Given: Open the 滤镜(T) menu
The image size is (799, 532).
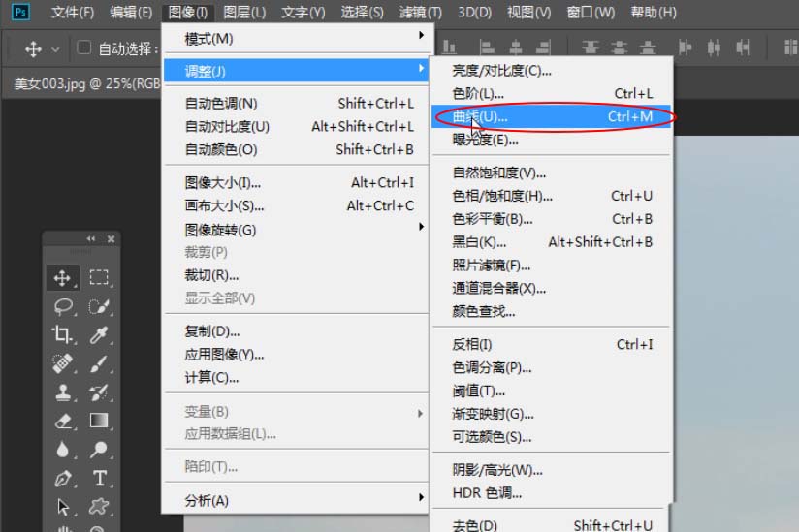Looking at the screenshot, I should tap(421, 12).
